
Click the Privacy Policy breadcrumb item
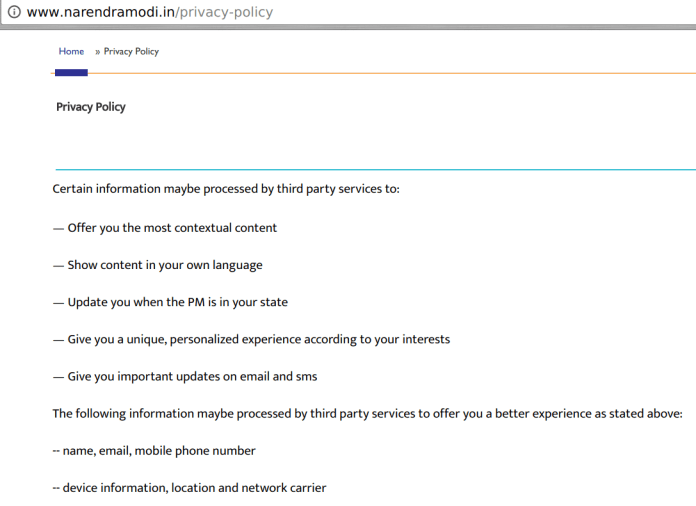coord(131,51)
